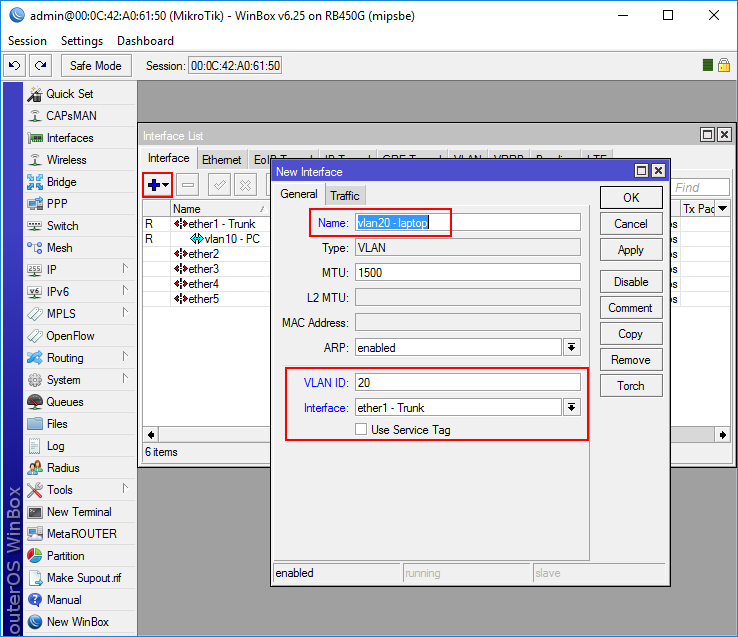
Task: Click the minus remove-interface button
Action: (188, 185)
